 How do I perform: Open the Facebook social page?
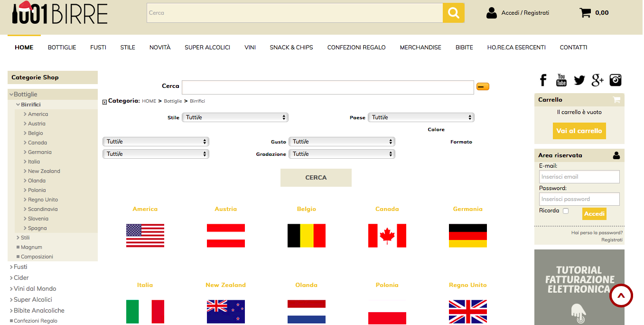point(543,80)
